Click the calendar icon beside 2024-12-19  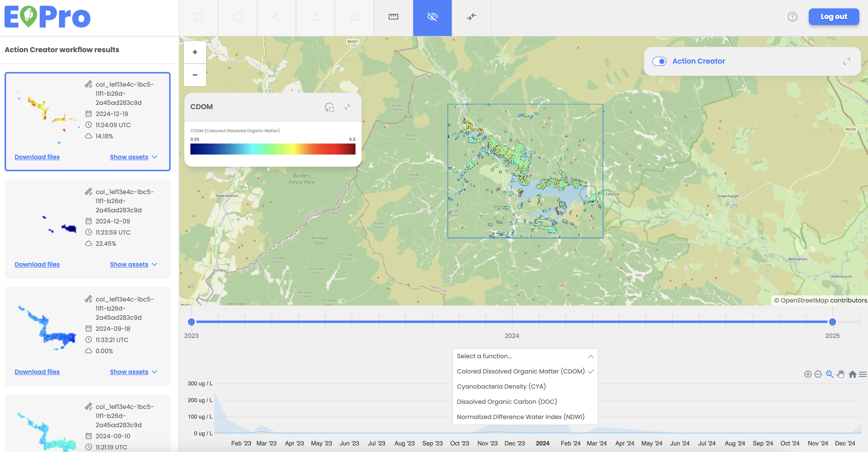pos(89,114)
